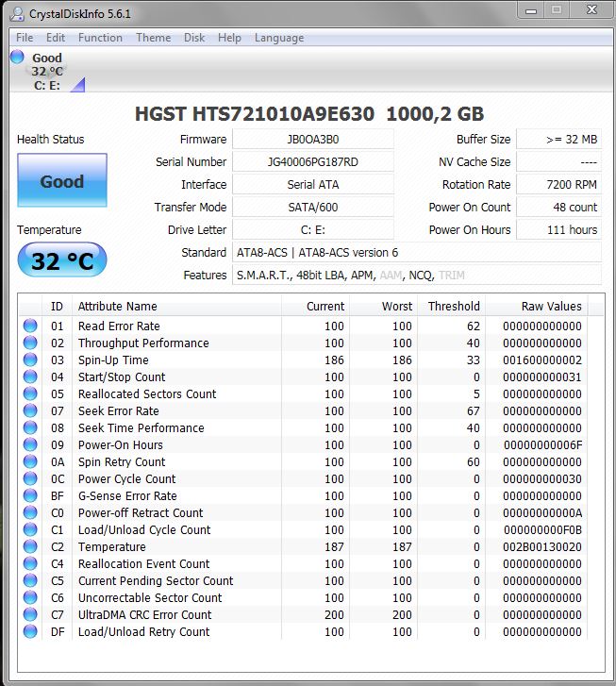The image size is (616, 686).
Task: Click status orb for Reallocated Sectors Count
Action: (30, 393)
